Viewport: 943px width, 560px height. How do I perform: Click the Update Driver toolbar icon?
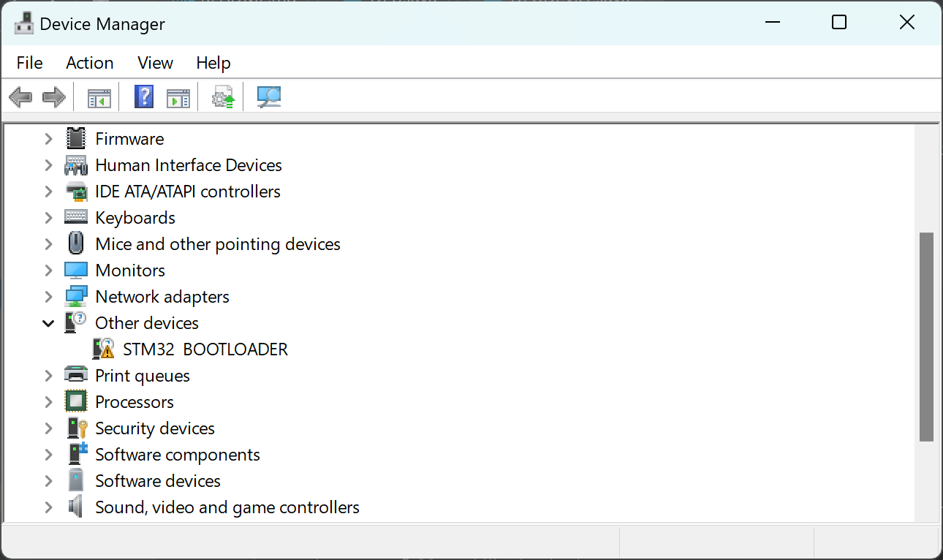[x=223, y=96]
